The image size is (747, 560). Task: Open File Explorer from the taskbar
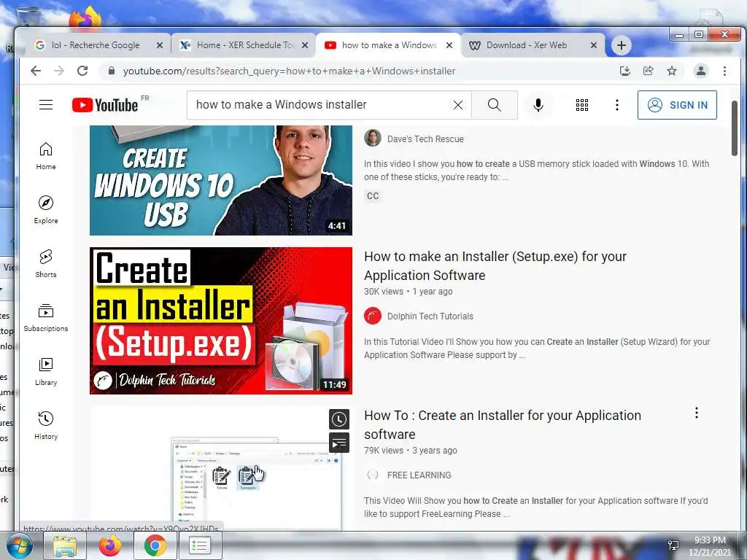65,545
